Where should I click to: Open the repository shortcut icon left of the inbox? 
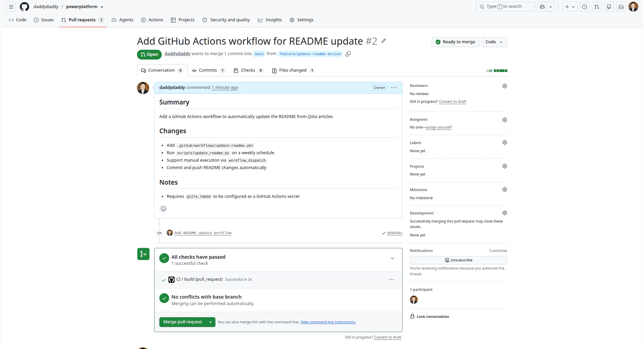pos(609,7)
